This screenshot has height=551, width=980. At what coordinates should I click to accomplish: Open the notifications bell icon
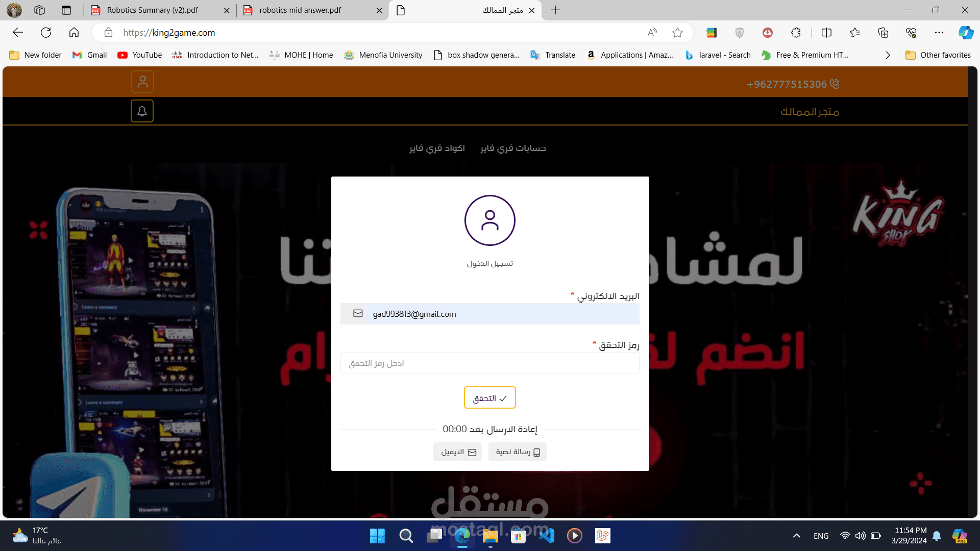coord(142,111)
